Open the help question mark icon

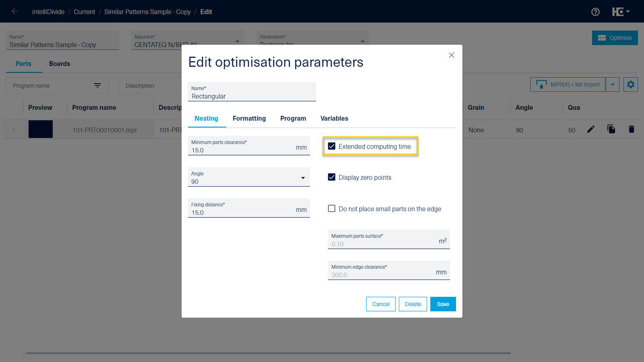pyautogui.click(x=595, y=12)
